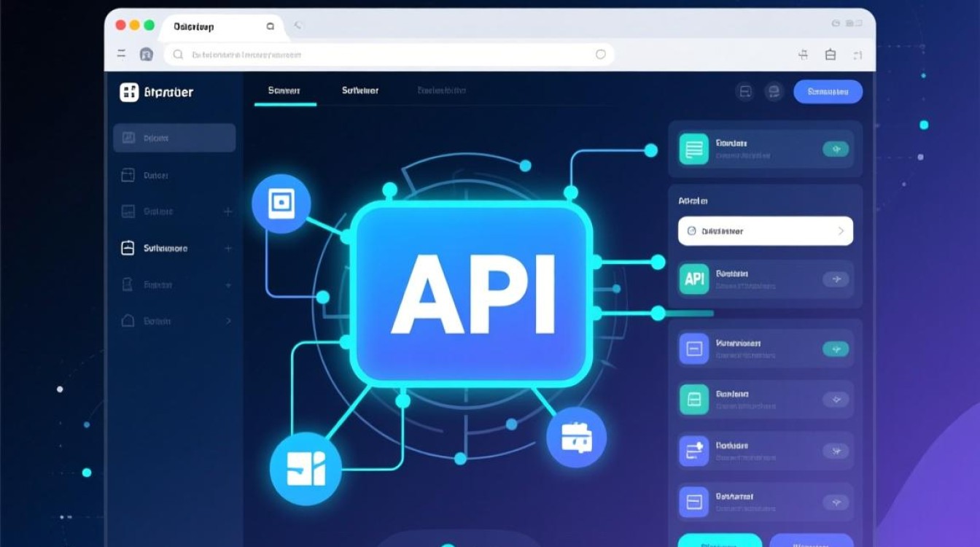This screenshot has width=980, height=547.
Task: Expand the plus next to the bright white sidebar item
Action: [228, 249]
